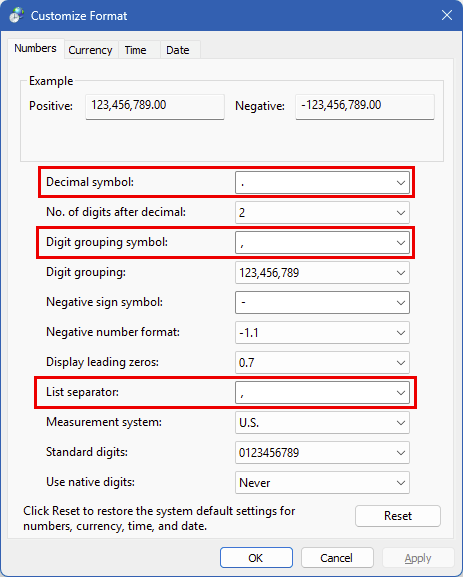
Task: Select the Date tab
Action: point(178,50)
